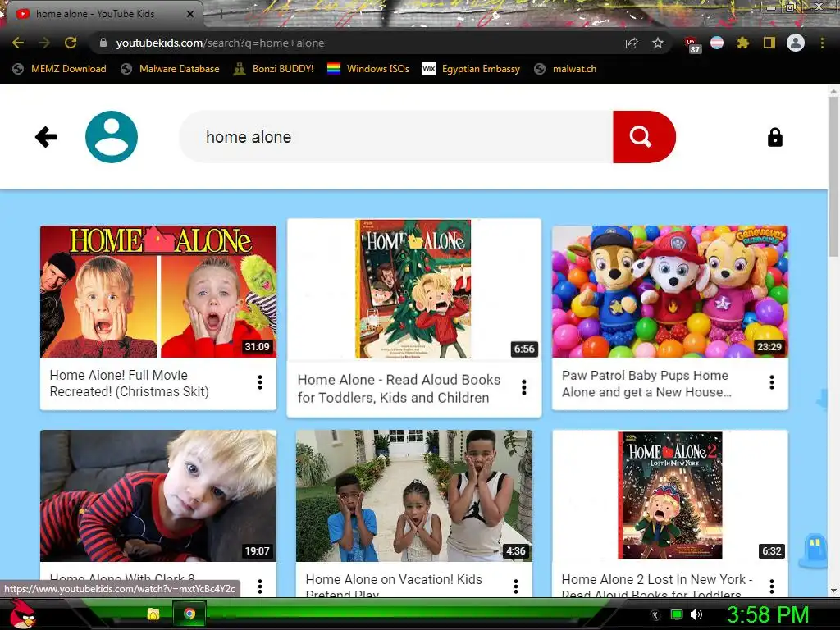Open options for 'Home Alone 2 Lost In New York'
Viewport: 840px width, 630px height.
click(771, 587)
